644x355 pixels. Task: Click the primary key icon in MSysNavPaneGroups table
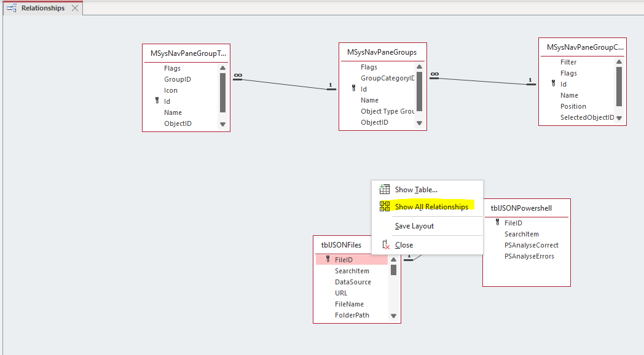(x=353, y=88)
